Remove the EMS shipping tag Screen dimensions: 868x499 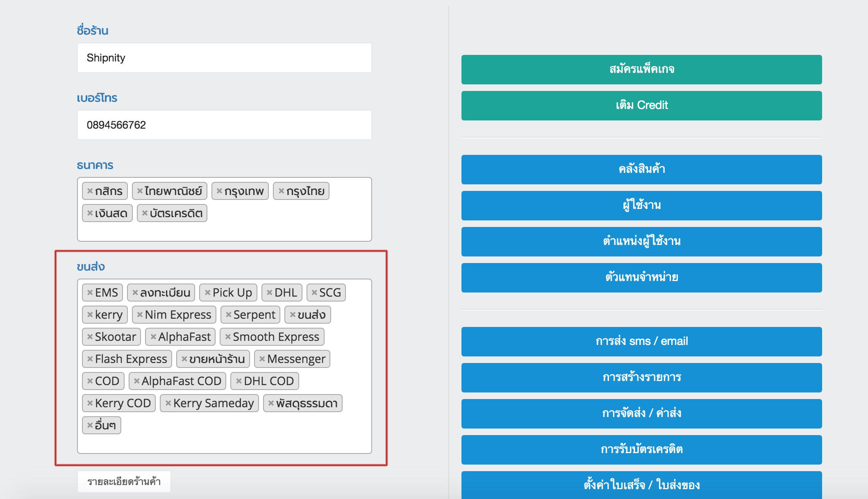[91, 293]
